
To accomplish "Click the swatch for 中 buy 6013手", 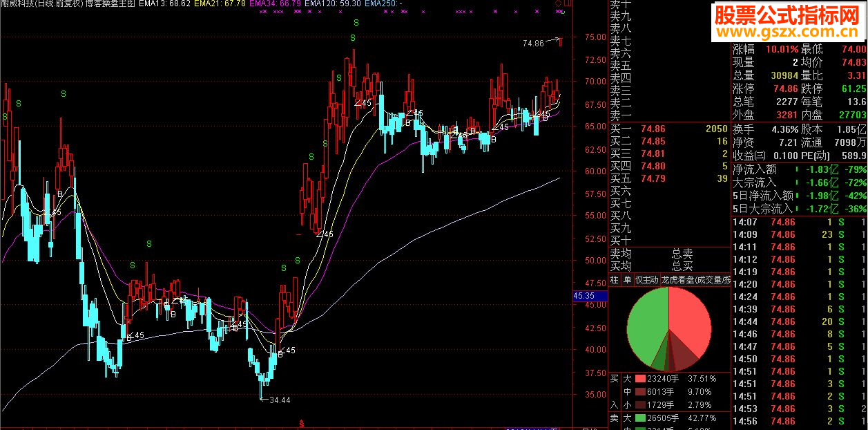I will [639, 391].
